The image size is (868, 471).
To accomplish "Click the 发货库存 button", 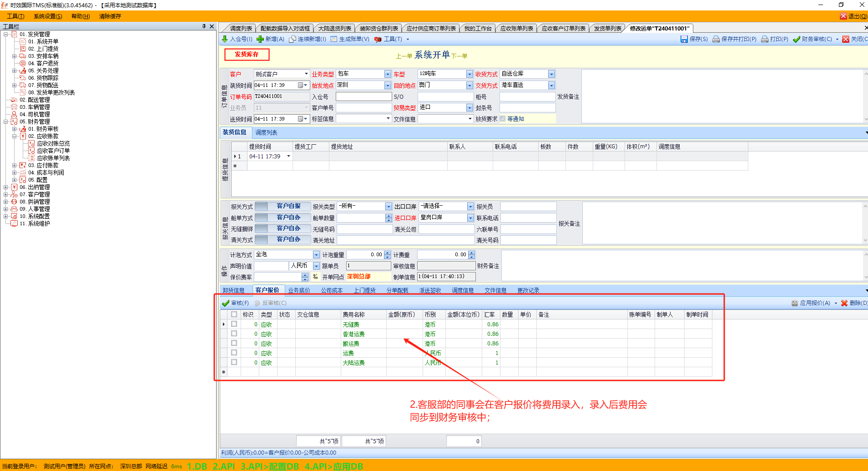I will pyautogui.click(x=247, y=55).
